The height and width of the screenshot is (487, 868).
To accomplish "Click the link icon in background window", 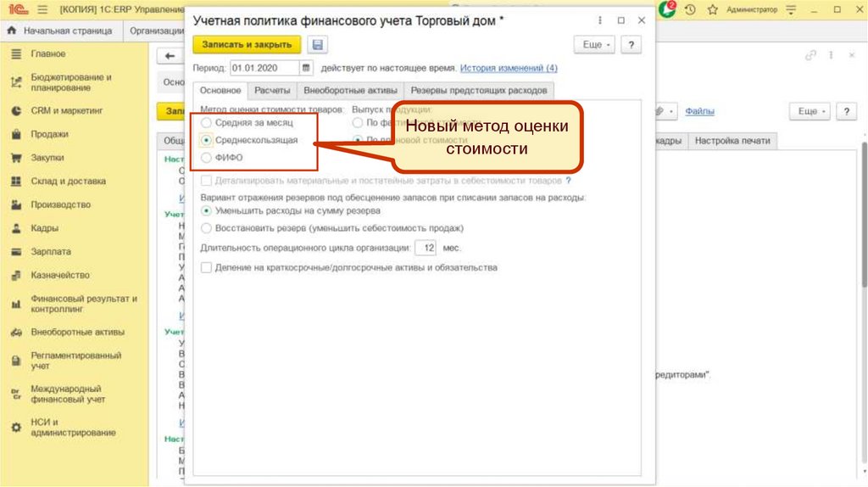I will (810, 55).
